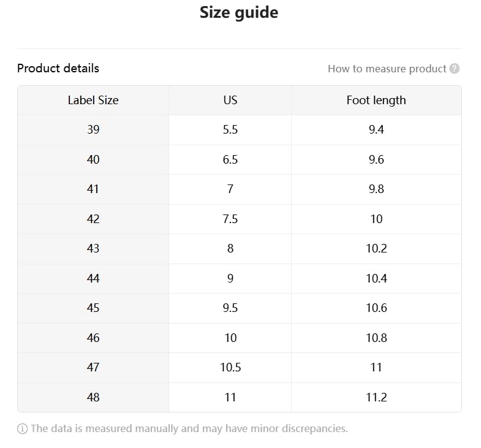This screenshot has height=448, width=481.
Task: Select US size 6.5 cell
Action: point(230,159)
